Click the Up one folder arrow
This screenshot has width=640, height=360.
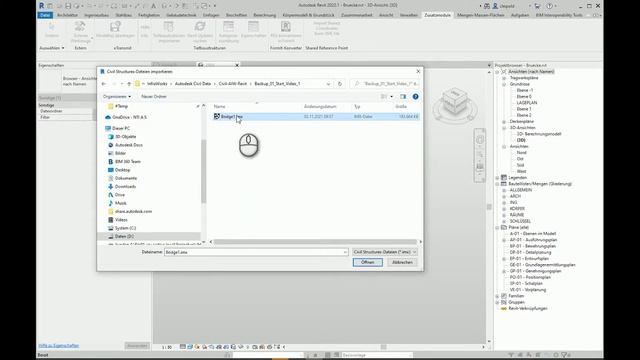tap(129, 84)
